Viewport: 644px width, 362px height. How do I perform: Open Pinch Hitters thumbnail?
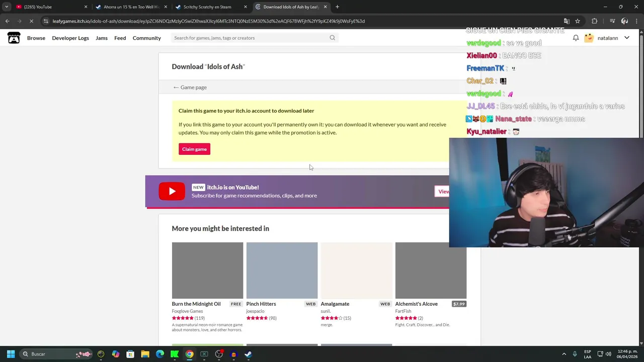coord(282,270)
